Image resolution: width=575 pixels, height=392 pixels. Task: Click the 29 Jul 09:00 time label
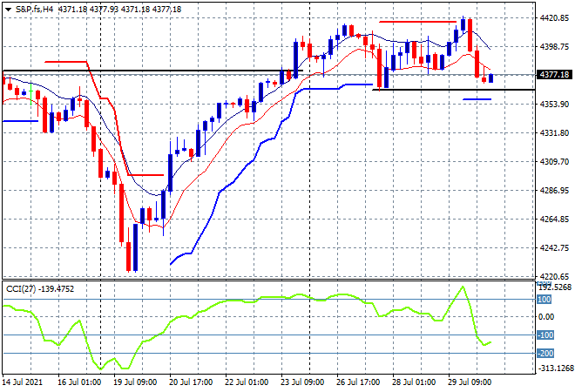click(x=470, y=382)
